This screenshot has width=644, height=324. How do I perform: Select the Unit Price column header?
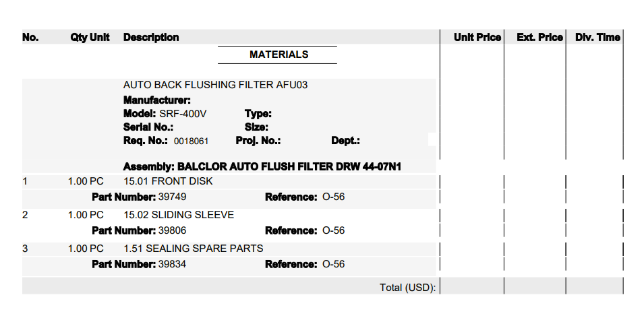click(x=477, y=37)
